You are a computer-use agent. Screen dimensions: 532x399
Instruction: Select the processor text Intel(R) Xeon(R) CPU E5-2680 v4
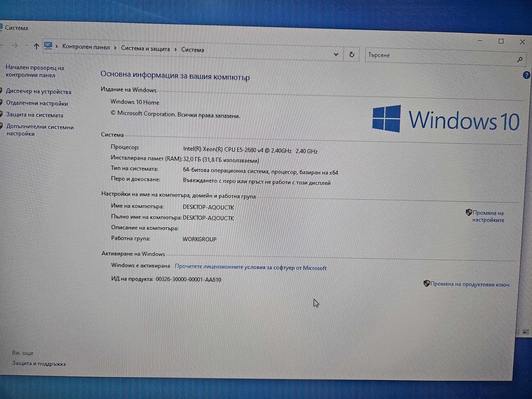(223, 149)
